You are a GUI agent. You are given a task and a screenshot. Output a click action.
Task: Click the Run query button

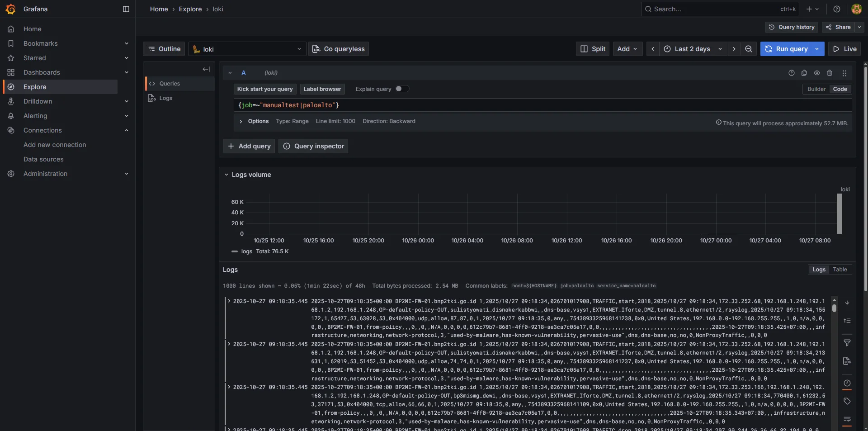coord(787,49)
